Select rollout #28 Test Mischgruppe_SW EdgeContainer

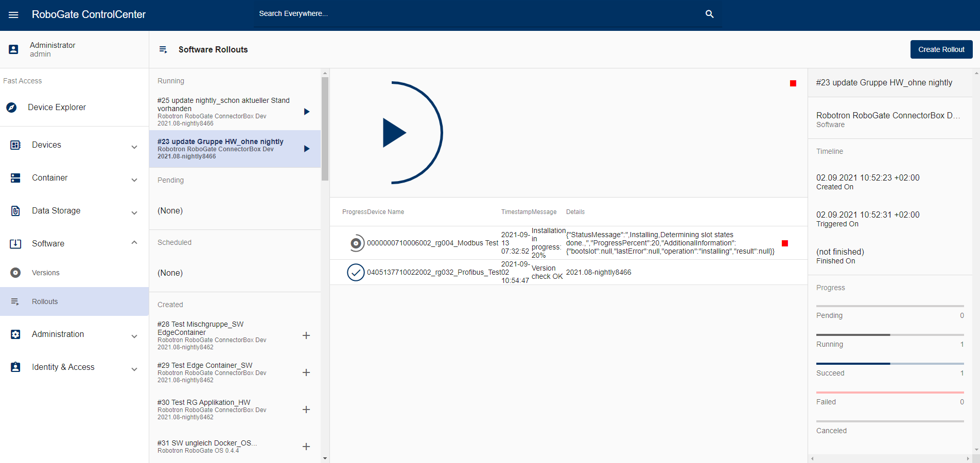click(235, 335)
